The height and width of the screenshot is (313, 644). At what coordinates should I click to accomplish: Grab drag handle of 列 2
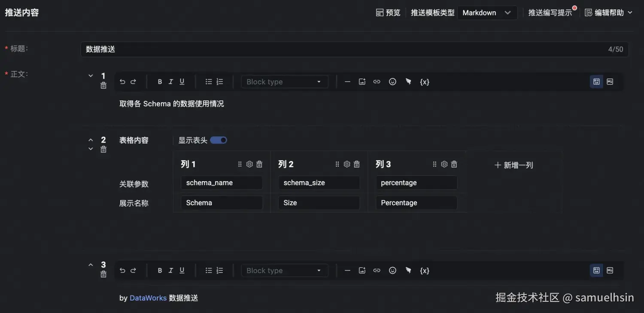337,164
